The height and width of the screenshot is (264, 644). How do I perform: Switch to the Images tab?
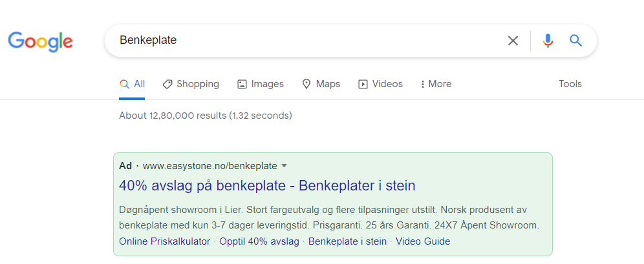(x=261, y=84)
